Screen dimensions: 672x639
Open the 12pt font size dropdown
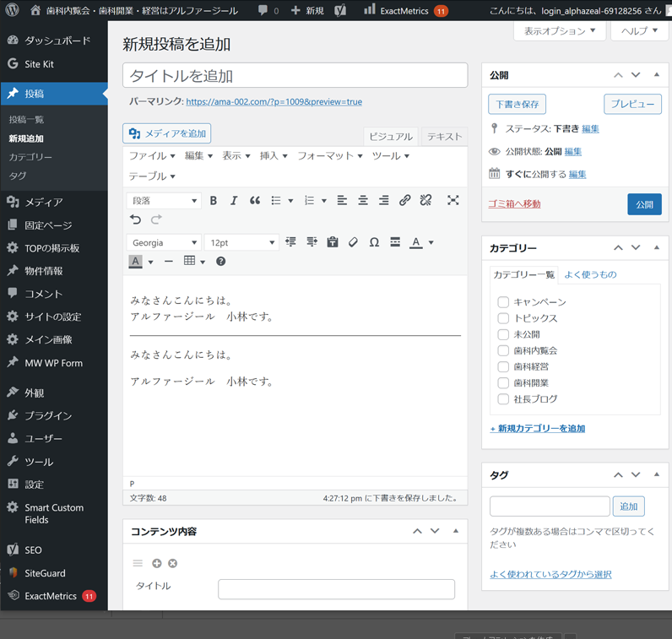(x=241, y=242)
